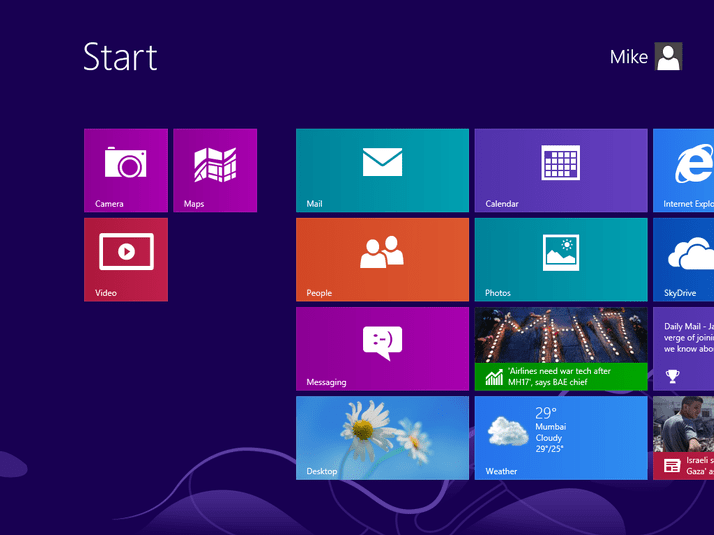
Task: Launch the Photos tile
Action: (561, 260)
